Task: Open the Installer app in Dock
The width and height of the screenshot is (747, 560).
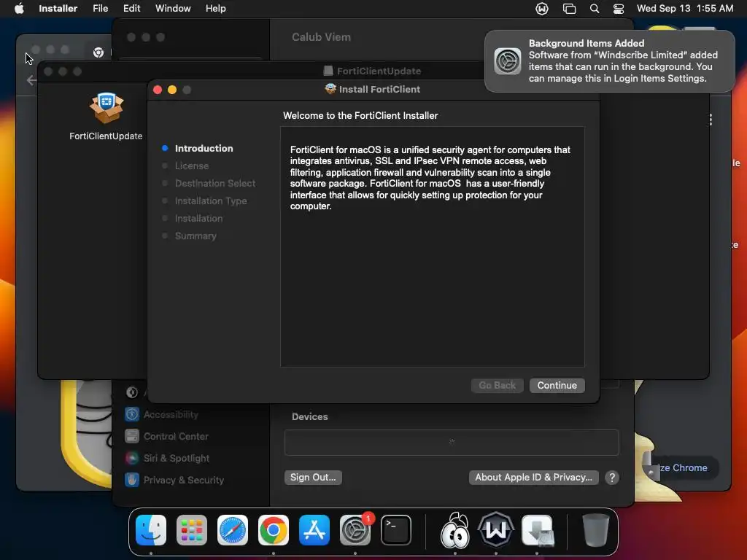Action: (538, 530)
